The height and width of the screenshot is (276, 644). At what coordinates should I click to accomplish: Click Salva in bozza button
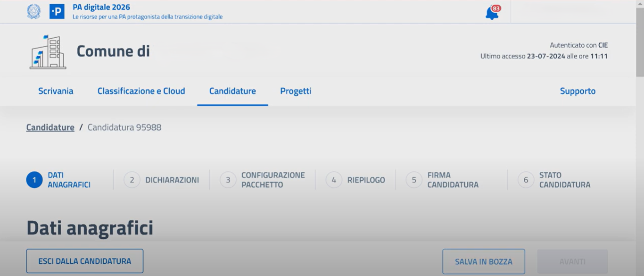(x=484, y=261)
